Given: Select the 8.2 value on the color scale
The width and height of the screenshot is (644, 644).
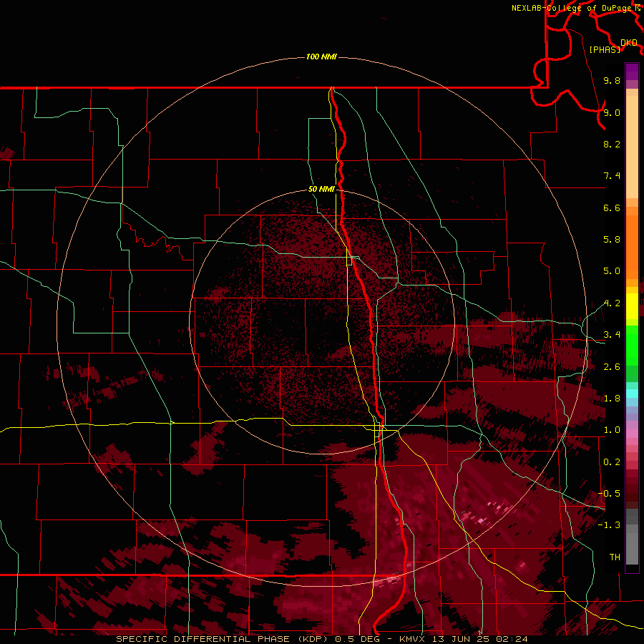Looking at the screenshot, I should (612, 144).
